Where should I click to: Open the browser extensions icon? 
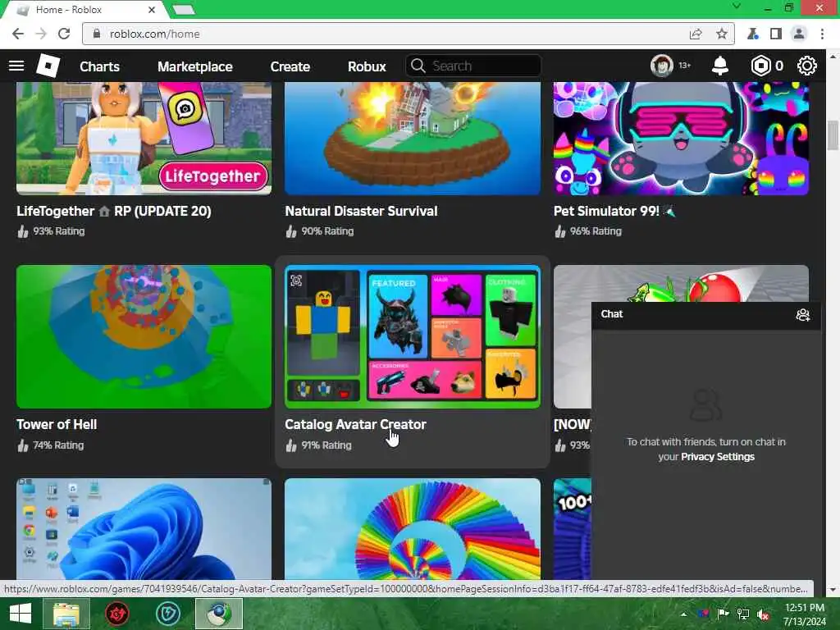[753, 34]
